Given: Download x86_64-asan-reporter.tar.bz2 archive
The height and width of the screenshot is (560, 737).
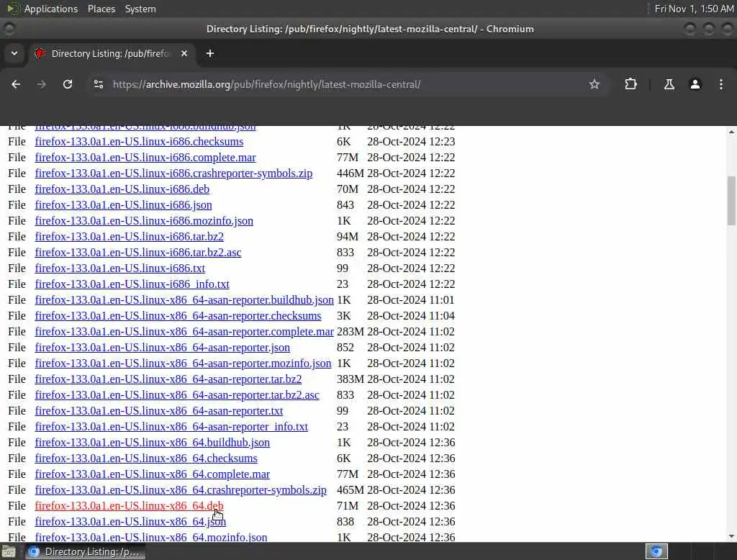Looking at the screenshot, I should pos(168,379).
